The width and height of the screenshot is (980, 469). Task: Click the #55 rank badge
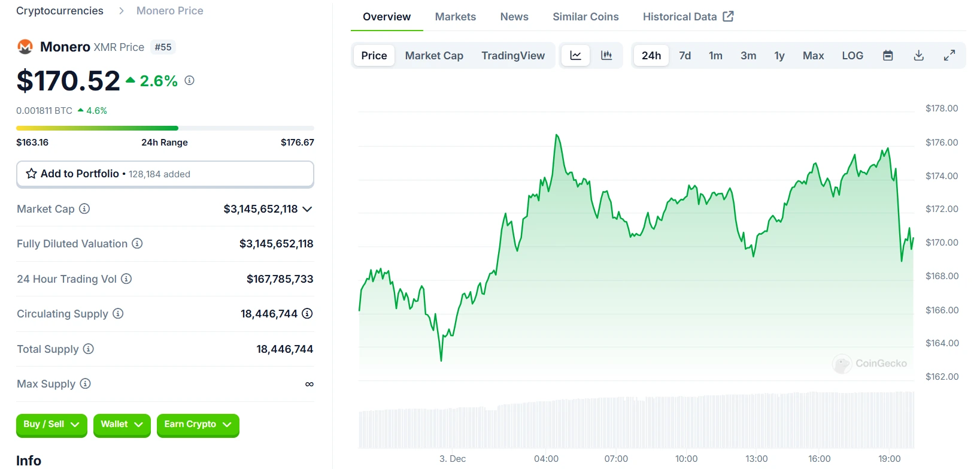pos(163,47)
